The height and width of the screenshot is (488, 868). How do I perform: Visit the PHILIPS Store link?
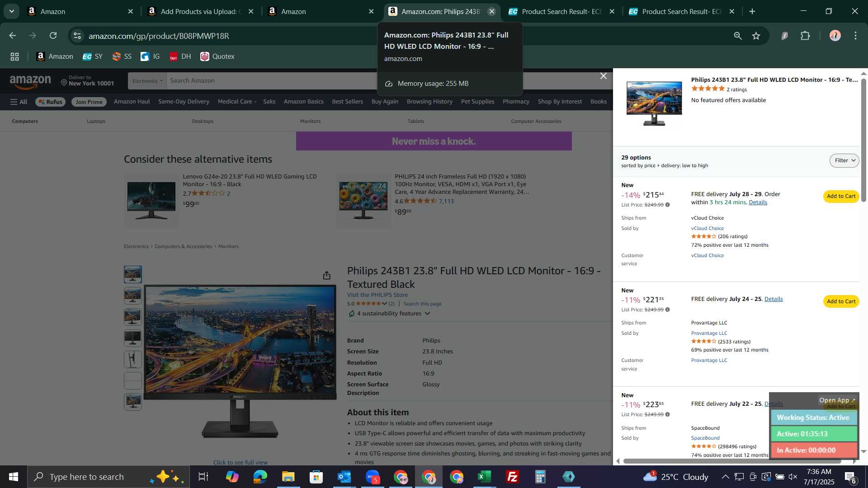pos(377,295)
